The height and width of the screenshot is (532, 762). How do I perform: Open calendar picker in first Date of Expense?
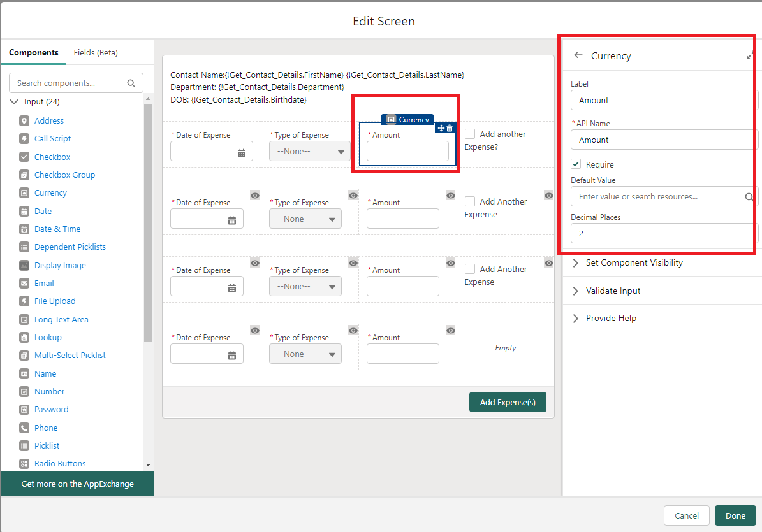click(242, 153)
